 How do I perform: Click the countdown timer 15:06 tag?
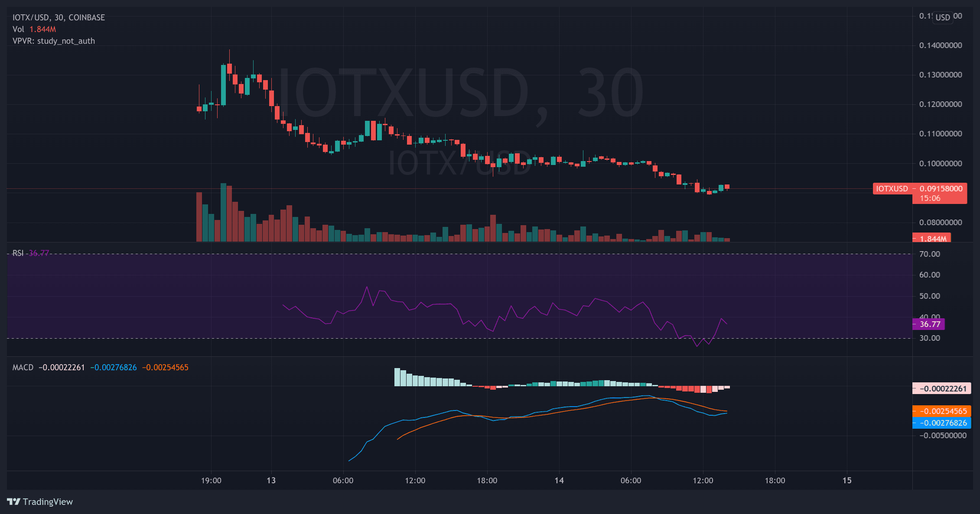[x=930, y=198]
